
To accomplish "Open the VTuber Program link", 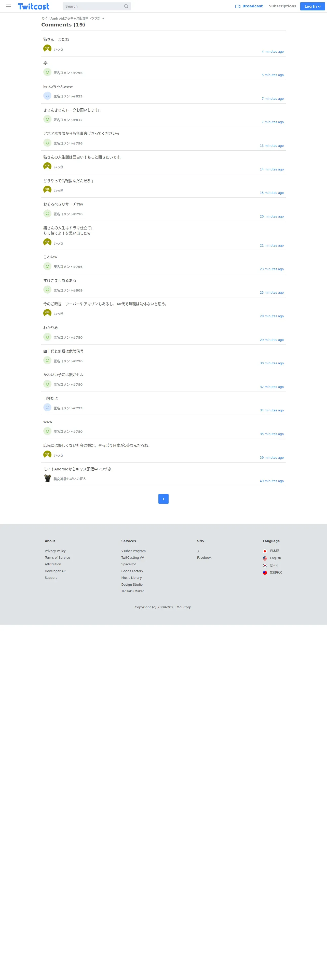I will 134,551.
